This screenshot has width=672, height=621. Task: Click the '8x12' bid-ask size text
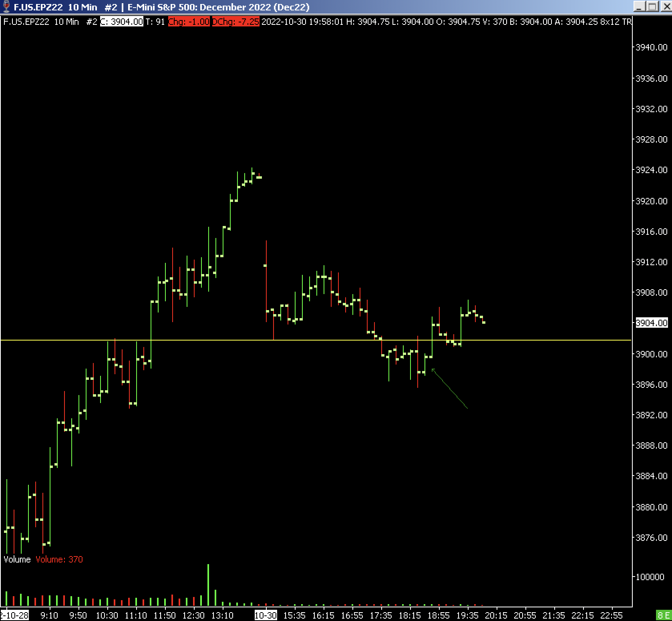click(x=610, y=22)
